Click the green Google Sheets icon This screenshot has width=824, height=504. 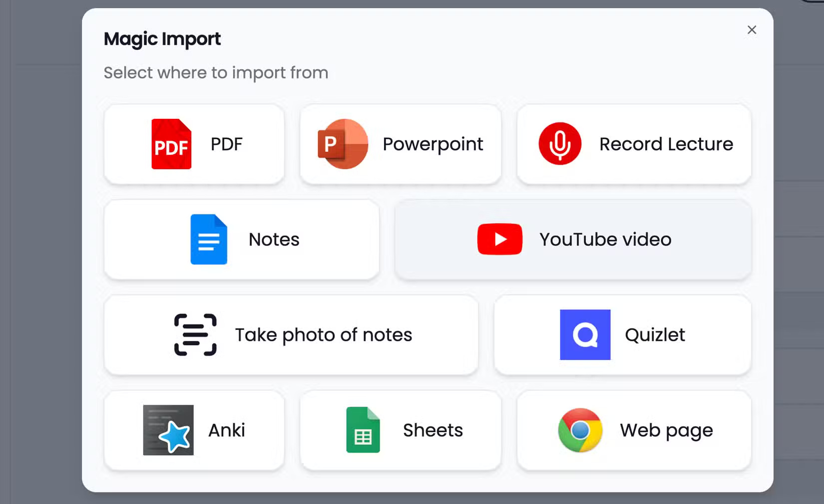click(364, 430)
